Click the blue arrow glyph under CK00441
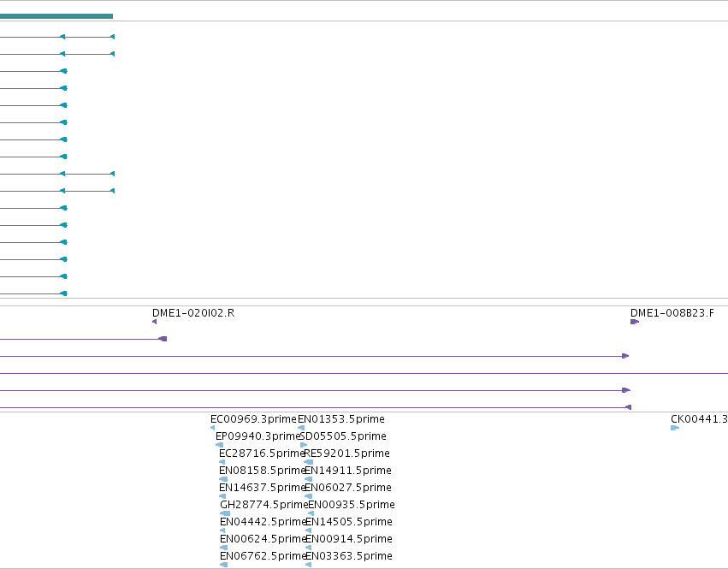 [675, 428]
